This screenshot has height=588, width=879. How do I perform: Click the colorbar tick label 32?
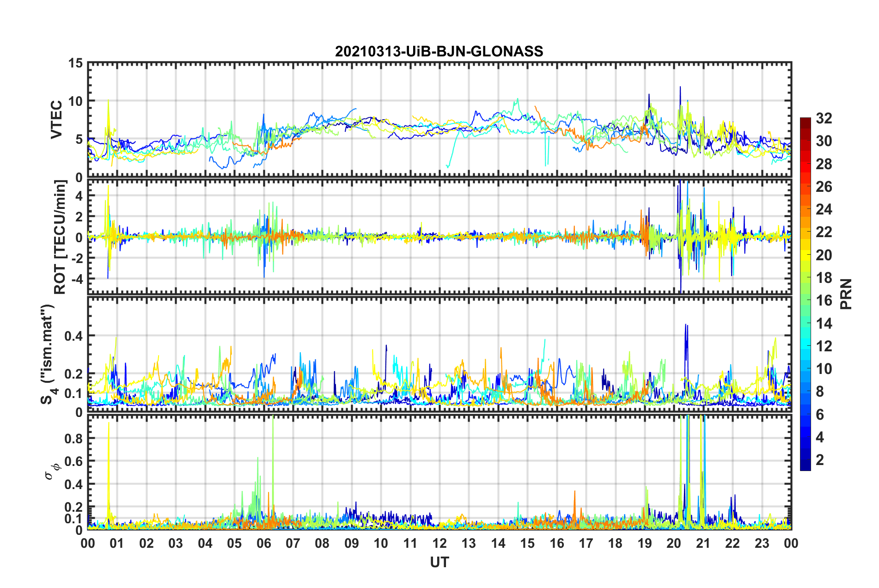click(824, 118)
